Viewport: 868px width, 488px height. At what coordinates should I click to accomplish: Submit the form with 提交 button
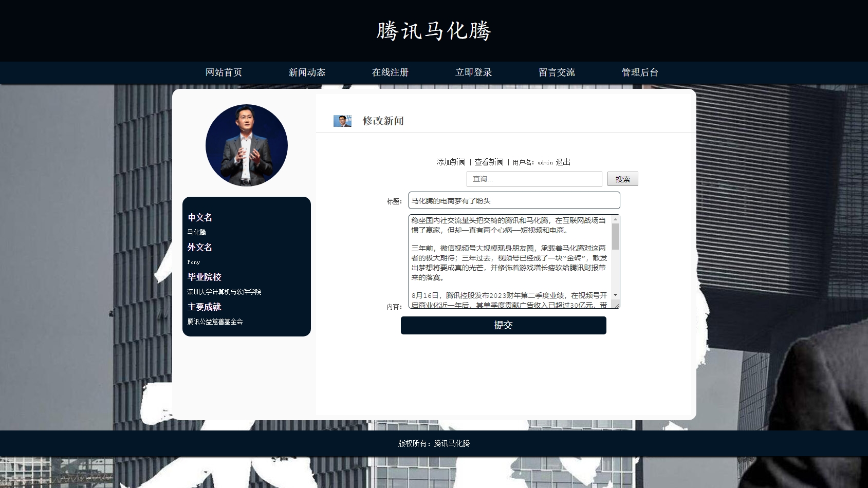click(504, 326)
